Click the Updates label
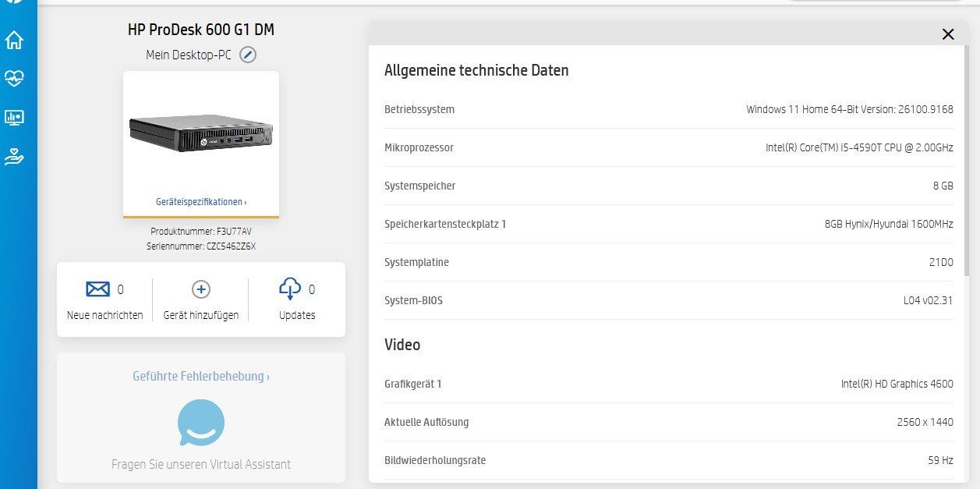The image size is (980, 489). pos(297,315)
